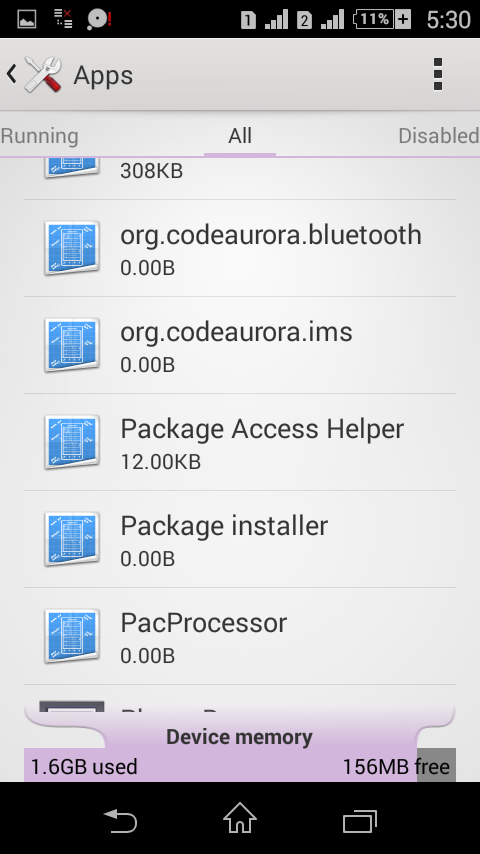Tap the PacProcessor app icon

tap(71, 636)
